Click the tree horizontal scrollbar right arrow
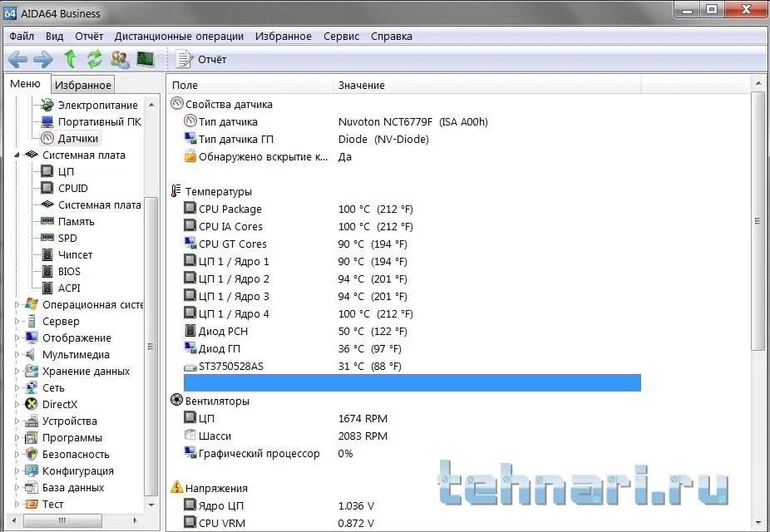 [x=136, y=520]
